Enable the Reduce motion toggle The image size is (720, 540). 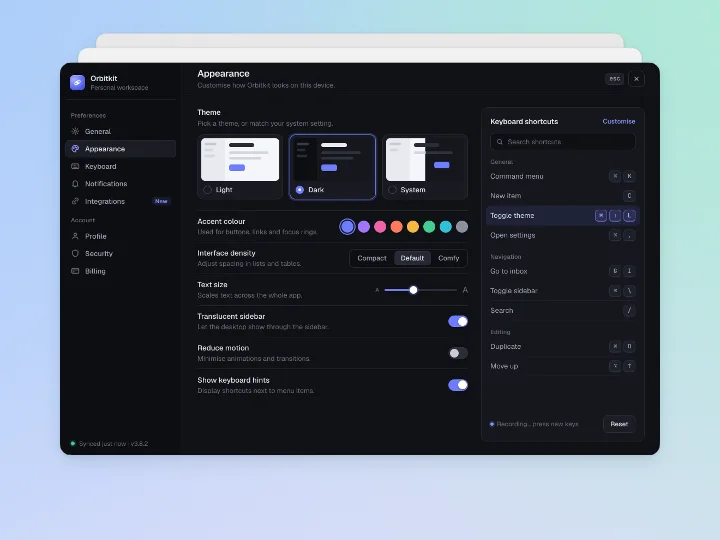click(458, 353)
